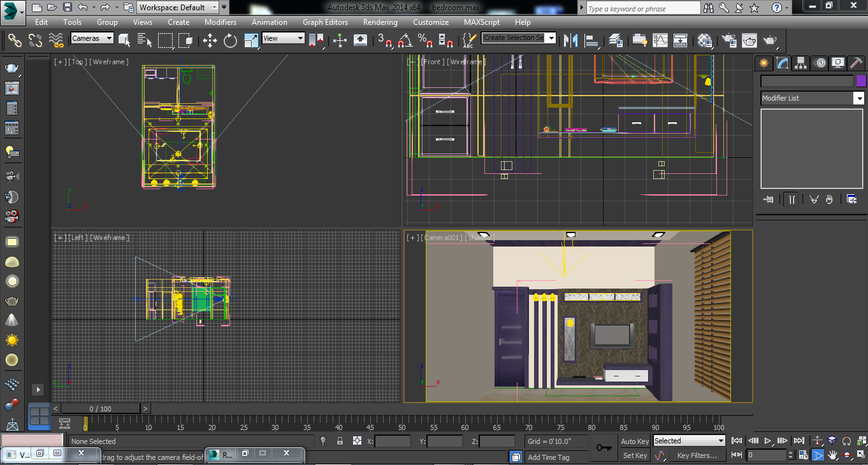The height and width of the screenshot is (465, 868).
Task: Activate the Select and Rotate tool
Action: coord(230,41)
